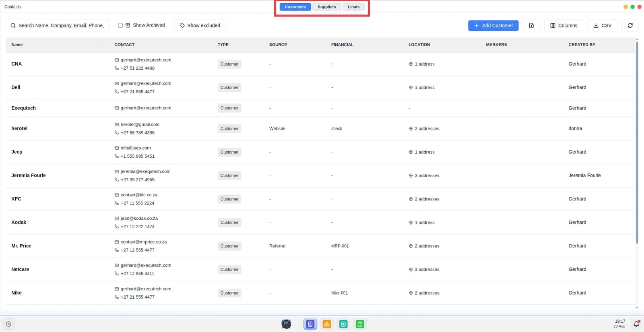Open the notifications bell
The width and height of the screenshot is (644, 332).
[x=636, y=324]
